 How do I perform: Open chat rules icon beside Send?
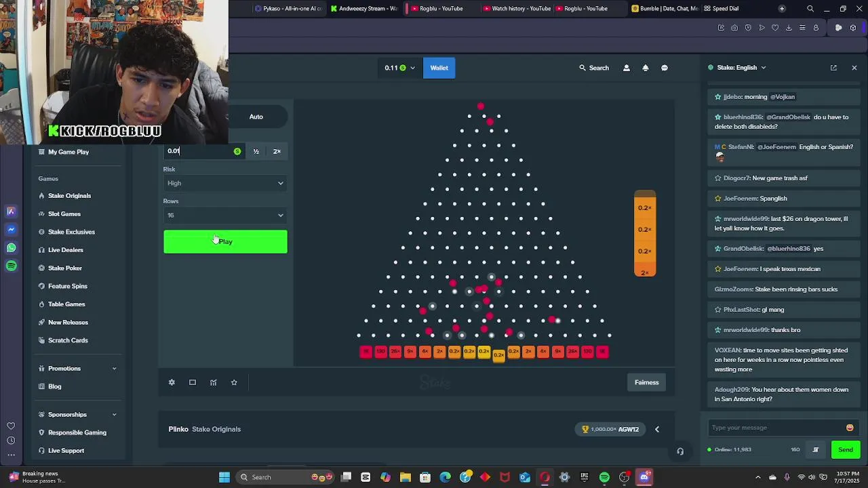click(816, 449)
